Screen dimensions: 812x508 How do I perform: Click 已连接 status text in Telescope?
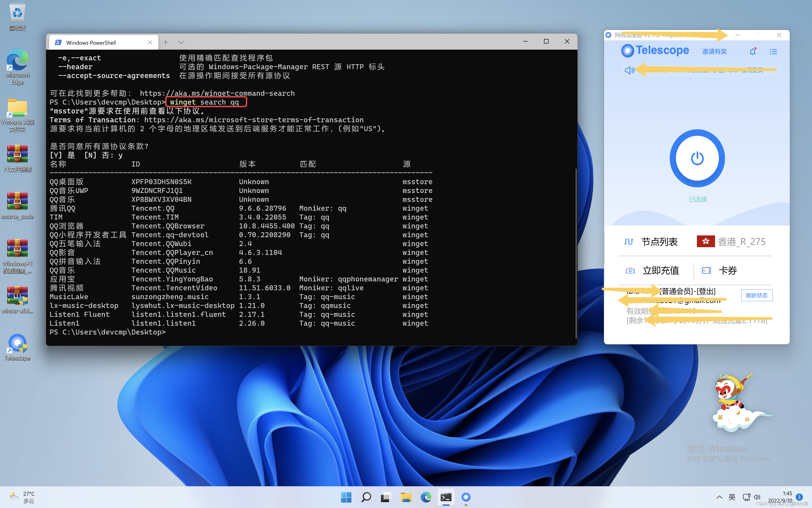(x=698, y=199)
